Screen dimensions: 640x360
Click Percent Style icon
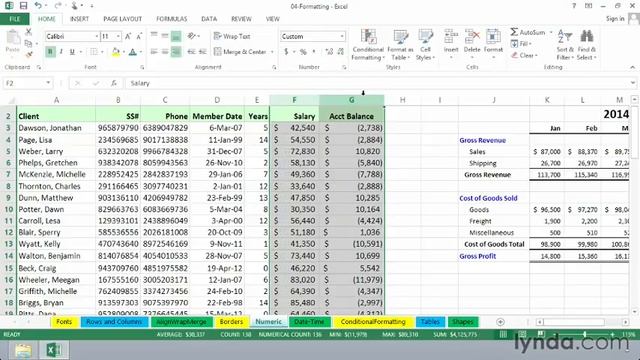[x=303, y=52]
